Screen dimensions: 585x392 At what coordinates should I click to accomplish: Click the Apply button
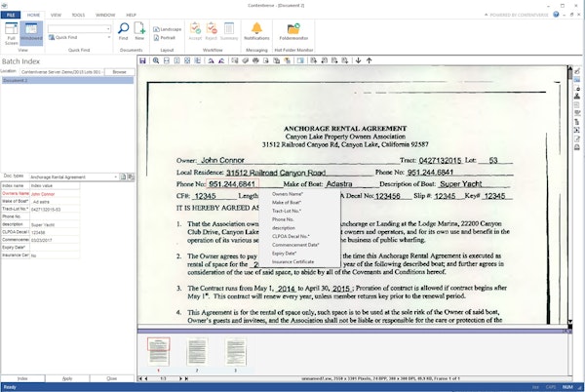pos(67,378)
